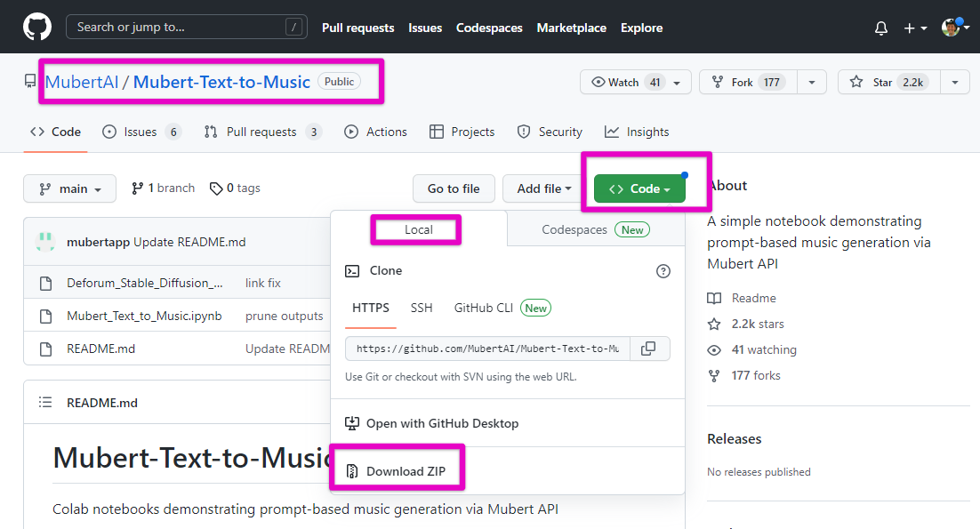
Task: Click mubertapp avatar in commit row
Action: (45, 242)
